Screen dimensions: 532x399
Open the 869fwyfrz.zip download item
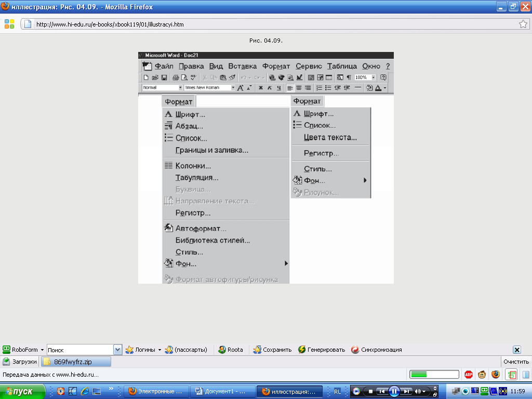76,362
